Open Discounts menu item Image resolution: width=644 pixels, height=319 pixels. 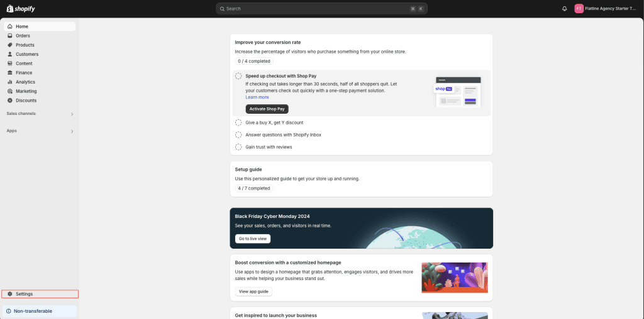pos(40,100)
